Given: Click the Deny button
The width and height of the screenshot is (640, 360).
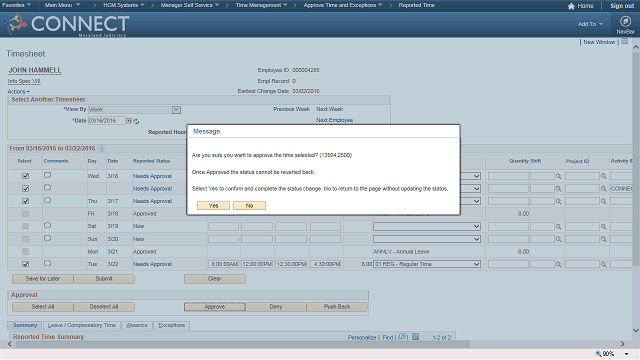Looking at the screenshot, I should 276,307.
